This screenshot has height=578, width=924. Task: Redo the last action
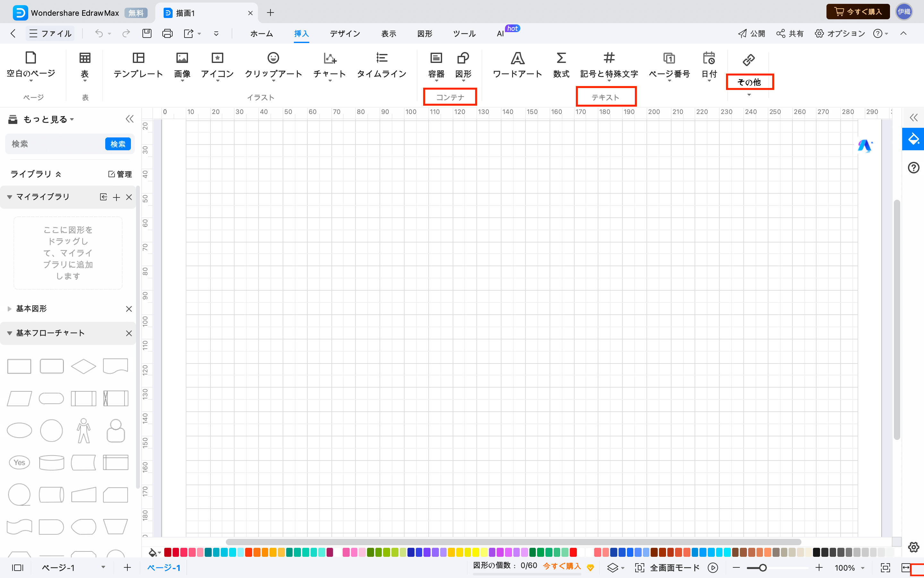pyautogui.click(x=126, y=34)
